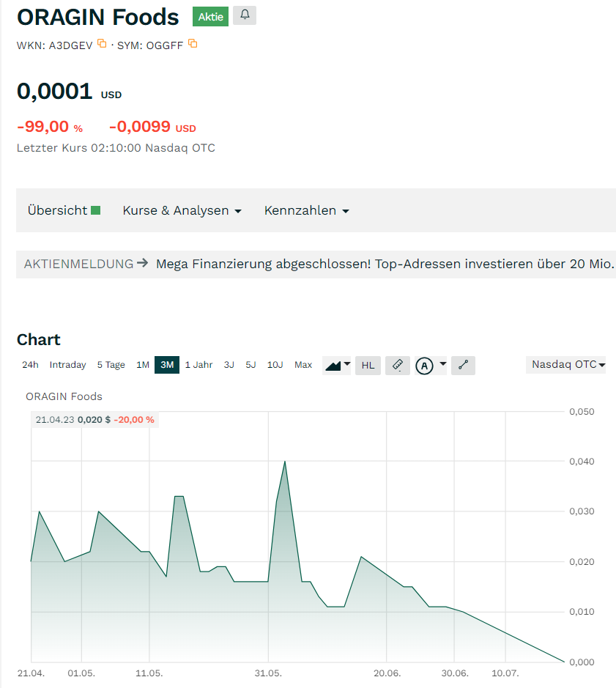Viewport: 616px width, 688px height.
Task: Open the Mega Finanzierung news headline
Action: tap(385, 264)
